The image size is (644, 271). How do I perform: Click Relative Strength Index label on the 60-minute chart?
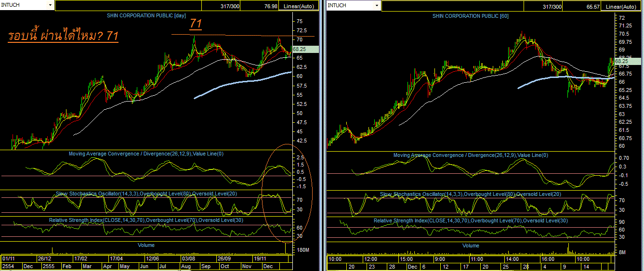(471, 220)
